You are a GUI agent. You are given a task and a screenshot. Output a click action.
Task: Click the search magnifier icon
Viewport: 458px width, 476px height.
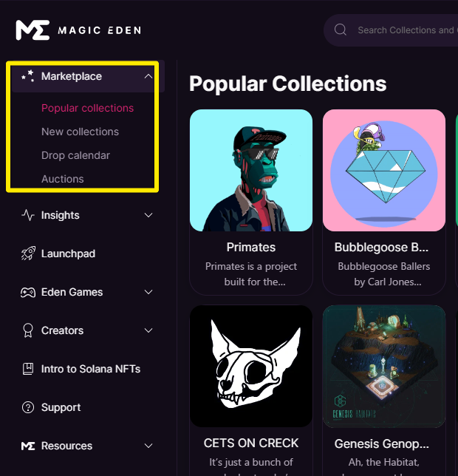[x=341, y=30]
